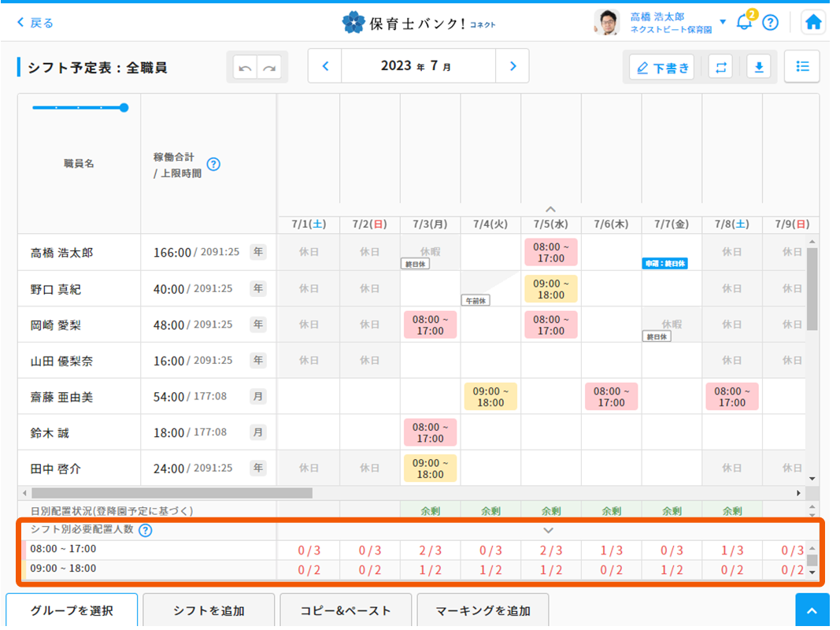This screenshot has height=630, width=840.
Task: Open the notifications bell with 2 alerts
Action: (743, 22)
